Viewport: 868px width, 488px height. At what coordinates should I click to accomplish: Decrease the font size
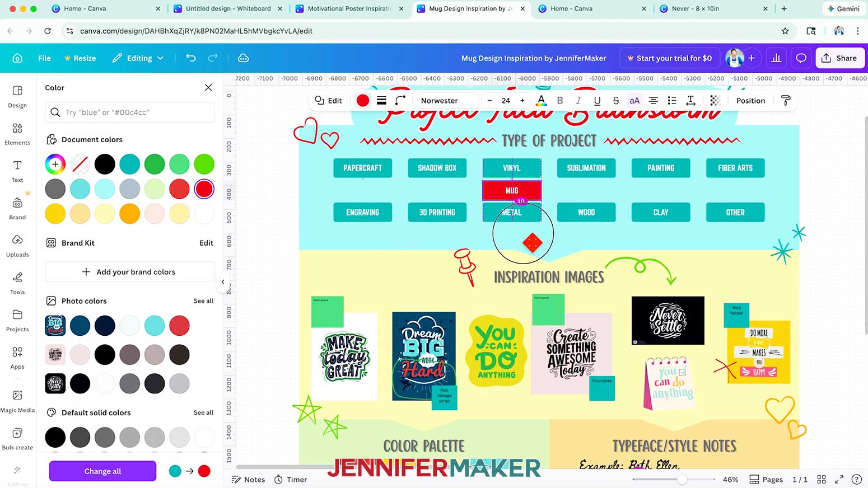pos(489,101)
